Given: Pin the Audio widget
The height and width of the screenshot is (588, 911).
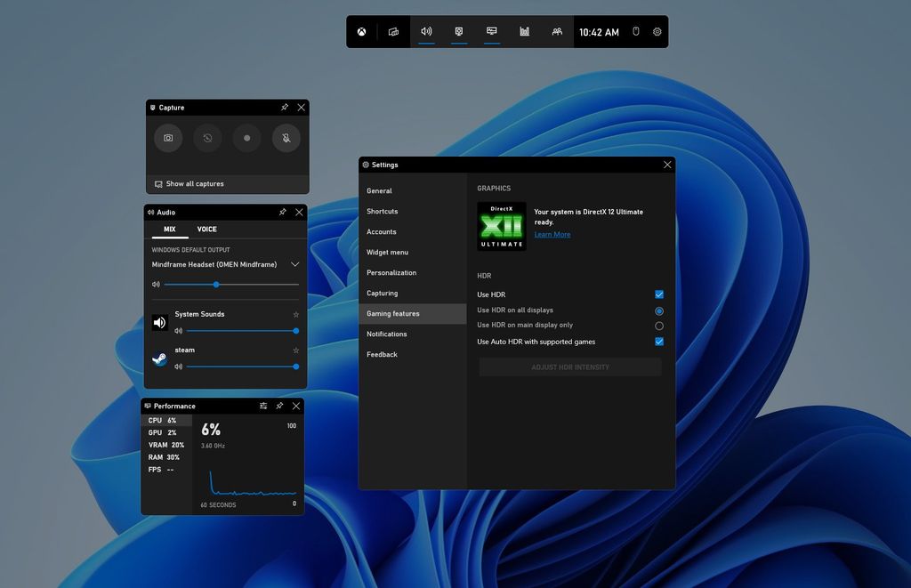Looking at the screenshot, I should point(283,212).
